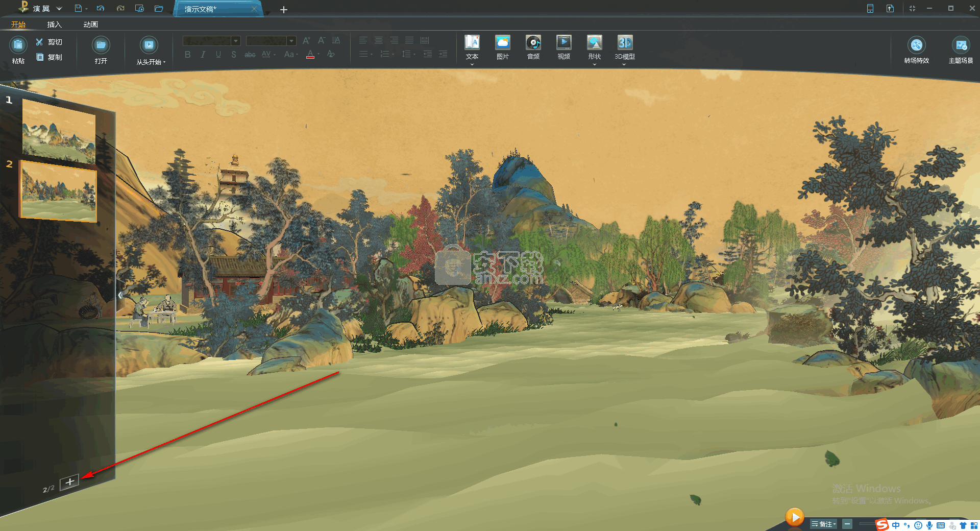Image resolution: width=980 pixels, height=531 pixels.
Task: Select slide 2 thumbnail
Action: [58, 191]
